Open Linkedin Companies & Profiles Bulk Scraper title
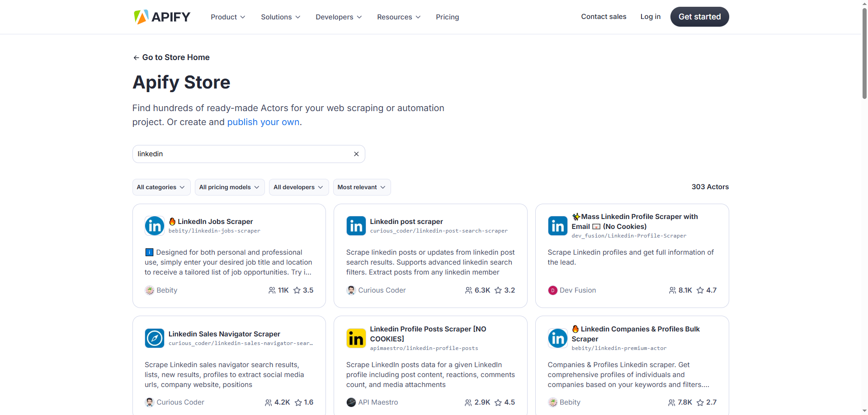Image resolution: width=868 pixels, height=415 pixels. (636, 334)
